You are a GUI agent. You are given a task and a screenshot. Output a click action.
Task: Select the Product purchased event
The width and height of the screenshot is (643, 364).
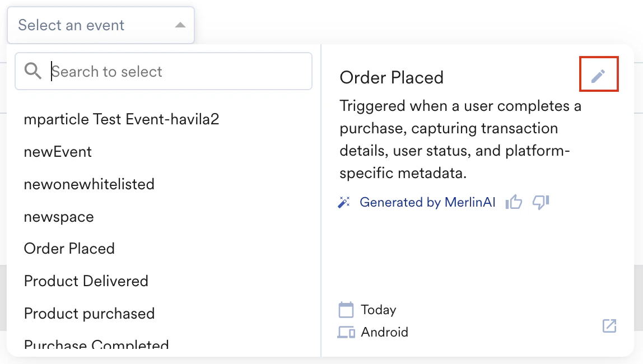coord(89,314)
